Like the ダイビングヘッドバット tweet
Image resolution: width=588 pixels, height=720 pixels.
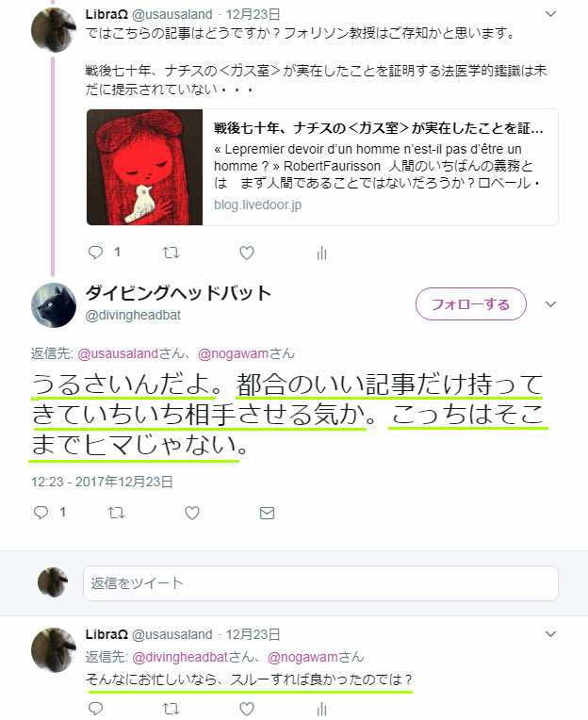tap(192, 513)
